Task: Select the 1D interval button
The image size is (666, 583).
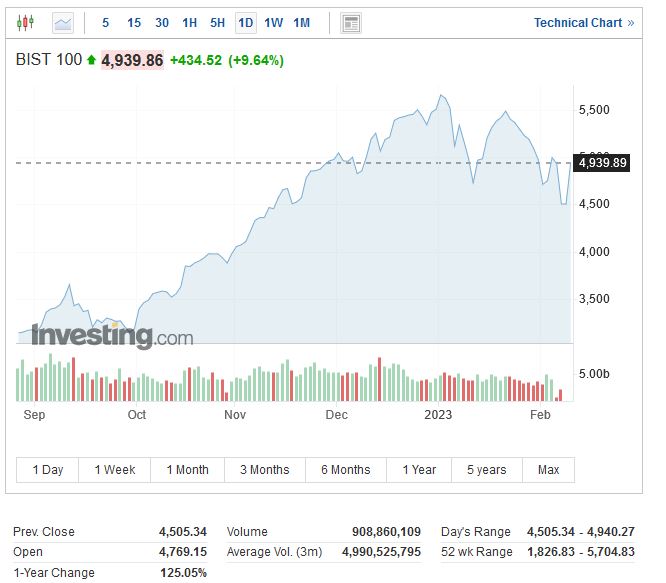Action: 245,22
